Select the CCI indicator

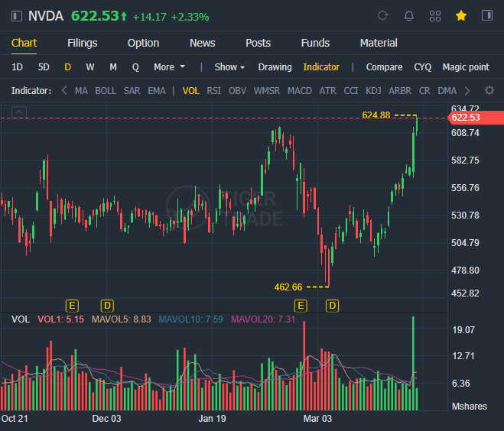[351, 91]
